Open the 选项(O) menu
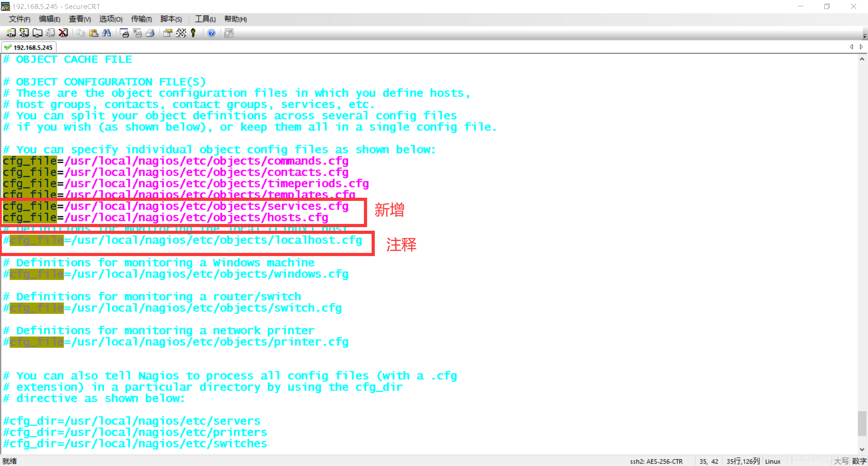 pyautogui.click(x=111, y=19)
